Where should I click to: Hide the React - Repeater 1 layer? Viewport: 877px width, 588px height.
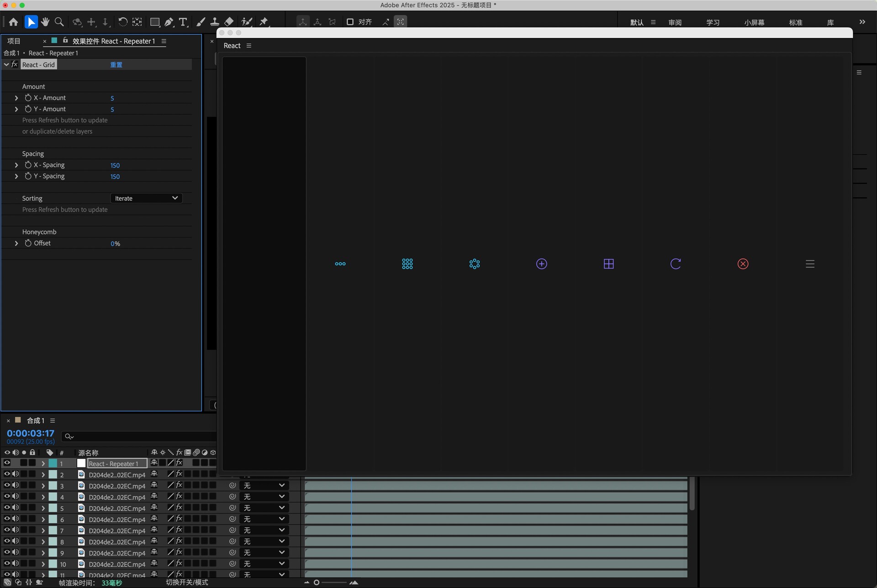pyautogui.click(x=7, y=463)
